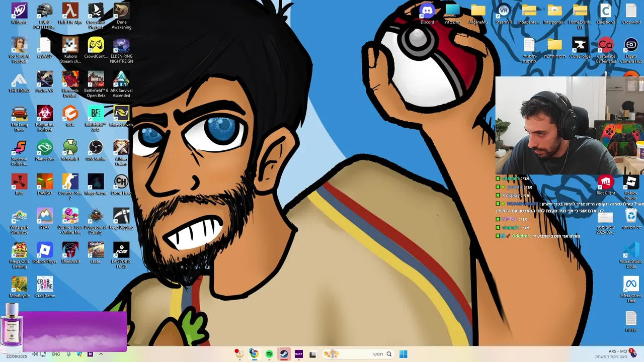Viewport: 644px width, 362px height.
Task: Launch Pavlov VR shortcut
Action: pyautogui.click(x=45, y=82)
